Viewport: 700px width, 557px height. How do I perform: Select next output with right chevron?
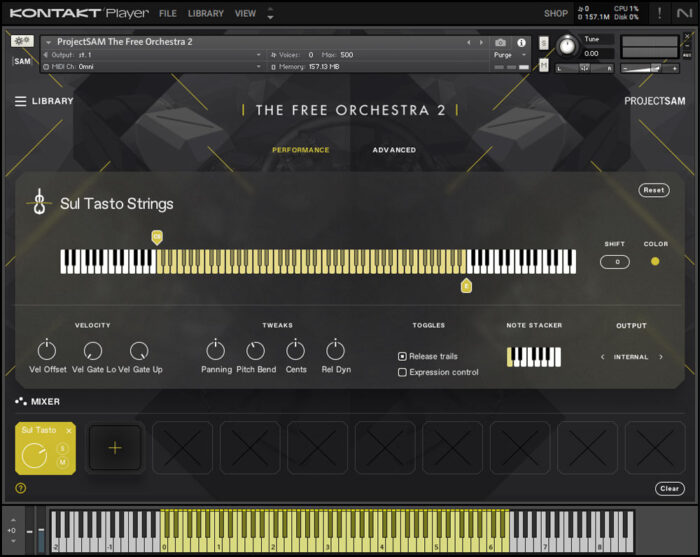point(661,357)
